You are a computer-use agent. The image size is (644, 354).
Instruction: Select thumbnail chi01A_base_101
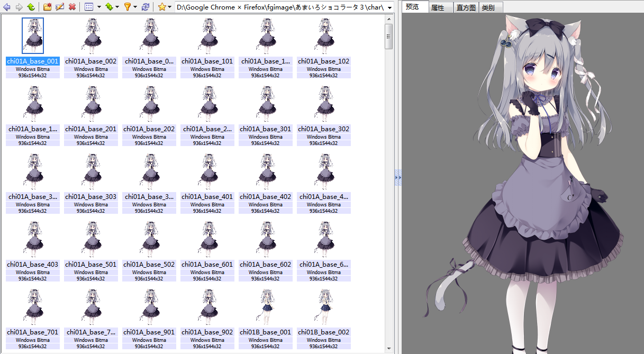tap(207, 35)
